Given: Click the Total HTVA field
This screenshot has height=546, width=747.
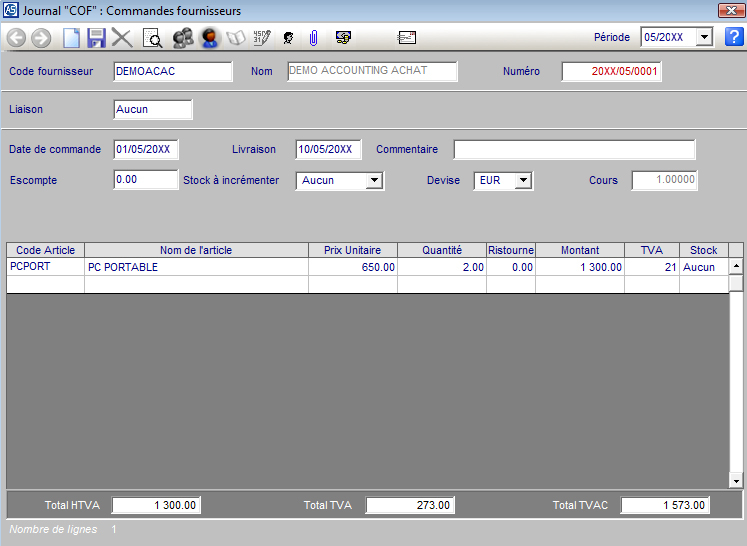Looking at the screenshot, I should pyautogui.click(x=156, y=505).
